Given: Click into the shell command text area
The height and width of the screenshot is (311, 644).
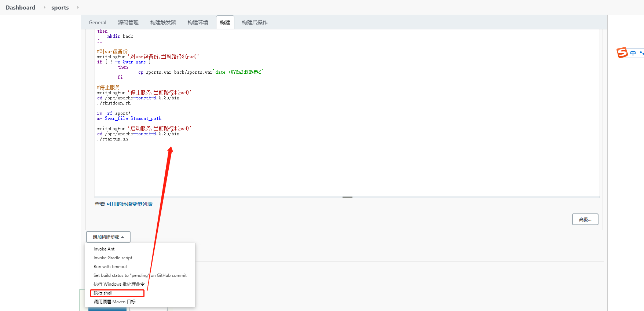Looking at the screenshot, I should coord(347,113).
